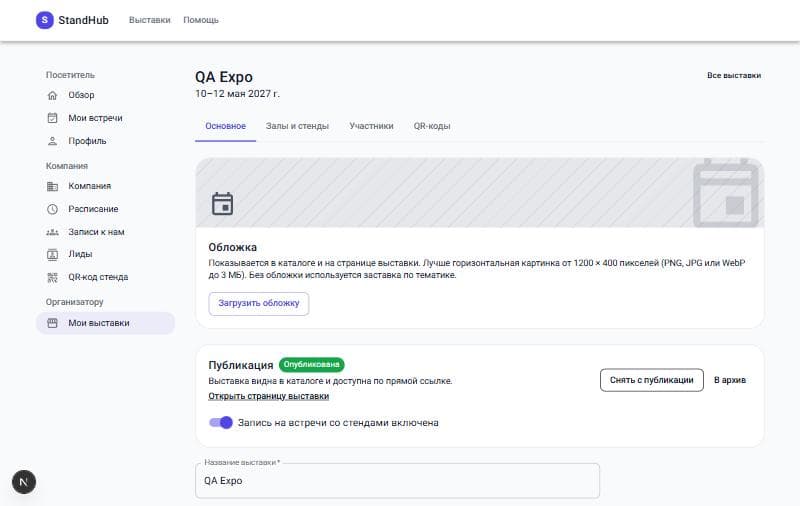Open Помощь in the top navigation
The height and width of the screenshot is (506, 800).
point(201,20)
